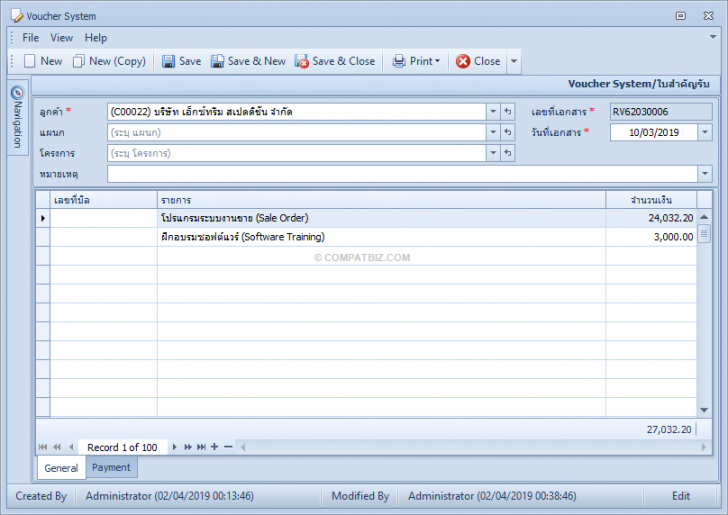This screenshot has width=728, height=515.
Task: Go to first record navigator button
Action: coord(43,447)
